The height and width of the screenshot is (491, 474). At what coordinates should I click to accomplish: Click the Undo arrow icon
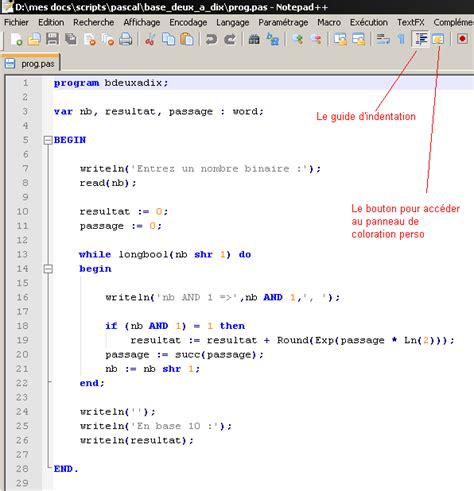pos(211,39)
